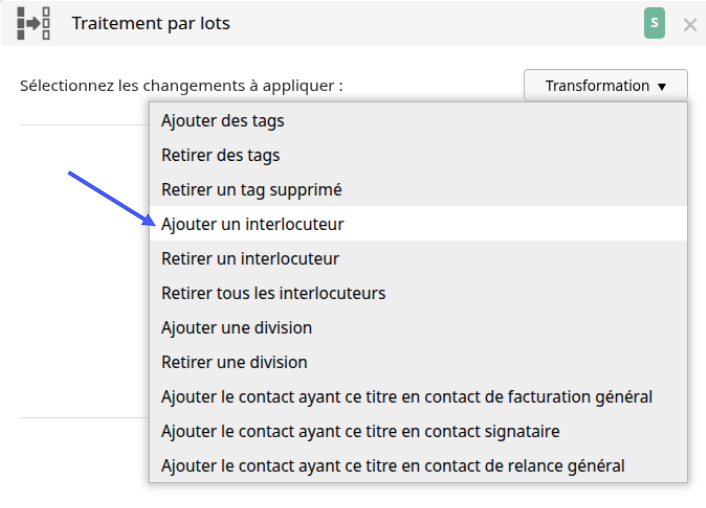Image resolution: width=706 pixels, height=508 pixels.
Task: Click the Traitement par lots title
Action: coord(151,23)
